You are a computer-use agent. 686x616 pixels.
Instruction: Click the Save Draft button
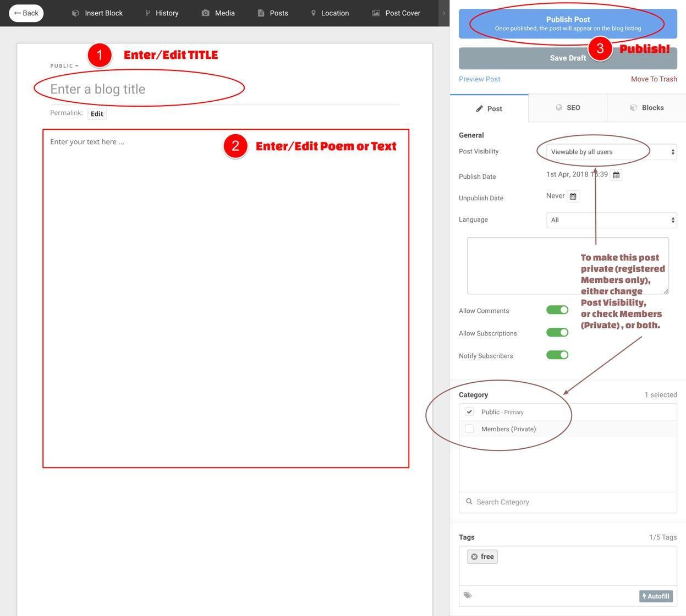(568, 58)
